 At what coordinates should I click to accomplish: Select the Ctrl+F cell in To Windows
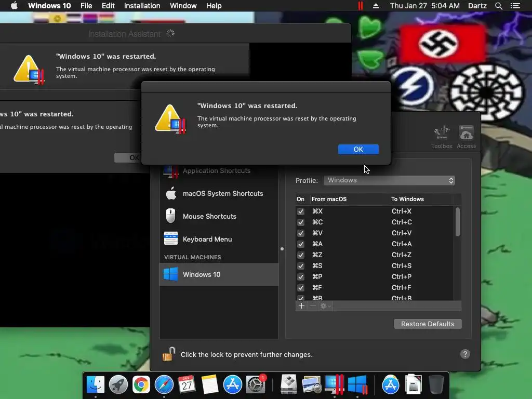(402, 288)
